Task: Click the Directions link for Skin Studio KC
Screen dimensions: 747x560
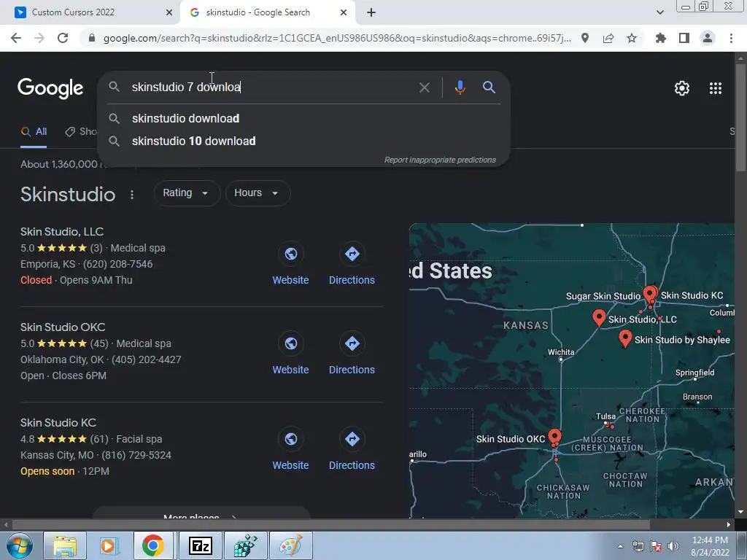Action: (x=352, y=465)
